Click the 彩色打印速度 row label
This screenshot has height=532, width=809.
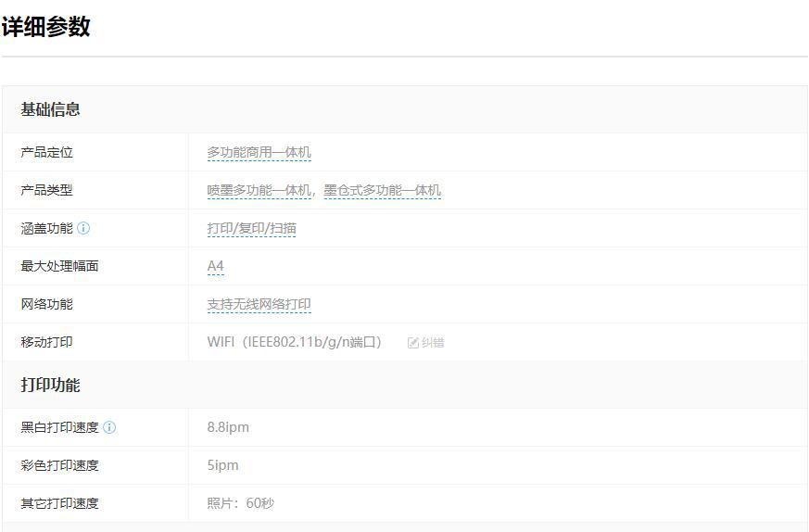coord(60,465)
